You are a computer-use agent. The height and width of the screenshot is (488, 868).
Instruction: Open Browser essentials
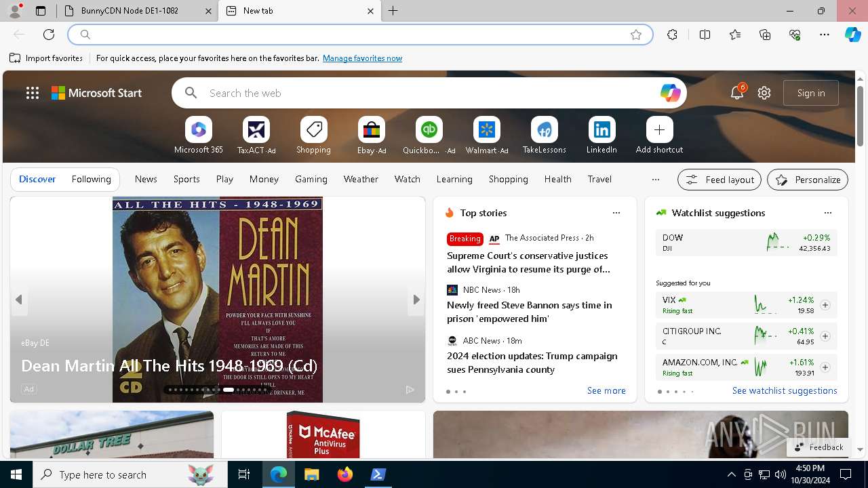coord(795,35)
